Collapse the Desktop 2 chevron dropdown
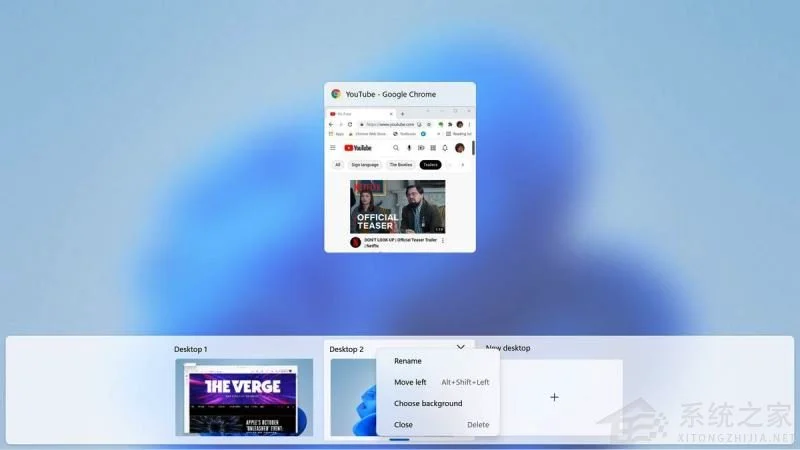Image resolution: width=800 pixels, height=450 pixels. coord(461,347)
